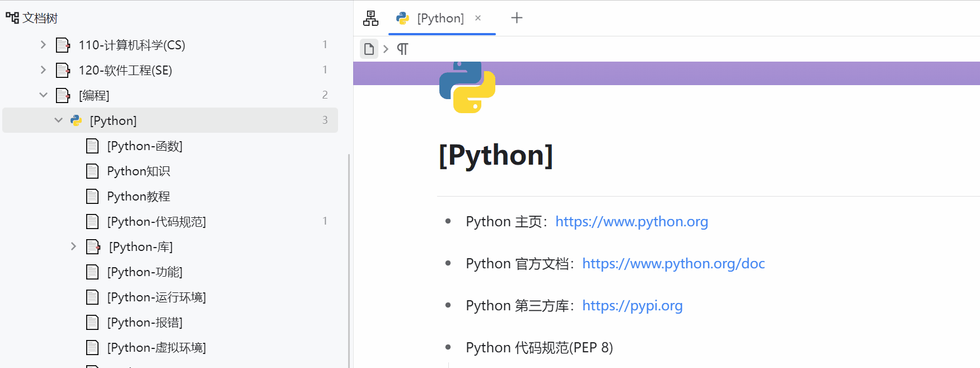Click file icon of 110-计算机科学(CS)
The image size is (980, 368).
coord(63,45)
